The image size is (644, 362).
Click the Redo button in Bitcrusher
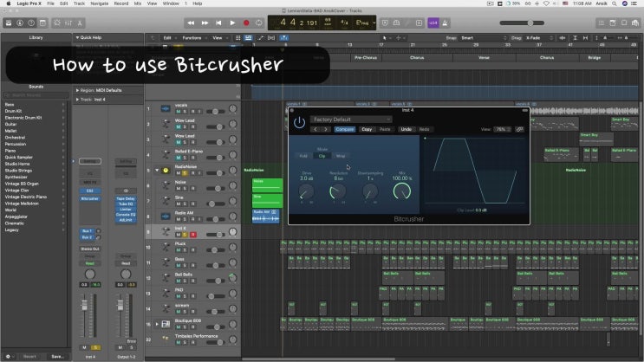[x=424, y=129]
